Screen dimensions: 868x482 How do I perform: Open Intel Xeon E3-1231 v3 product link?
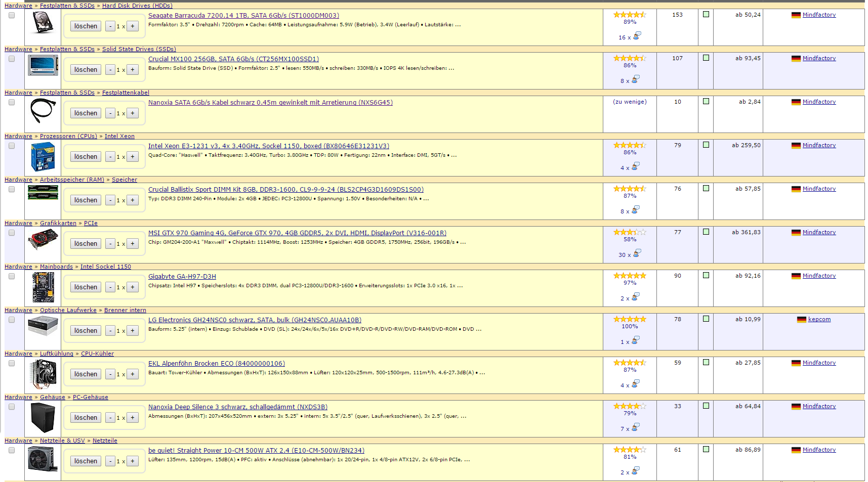269,146
